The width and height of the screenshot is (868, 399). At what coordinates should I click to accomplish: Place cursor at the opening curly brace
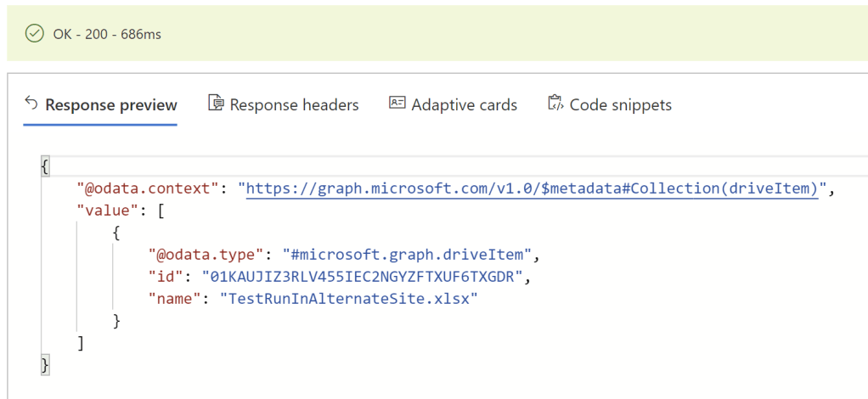coord(45,166)
